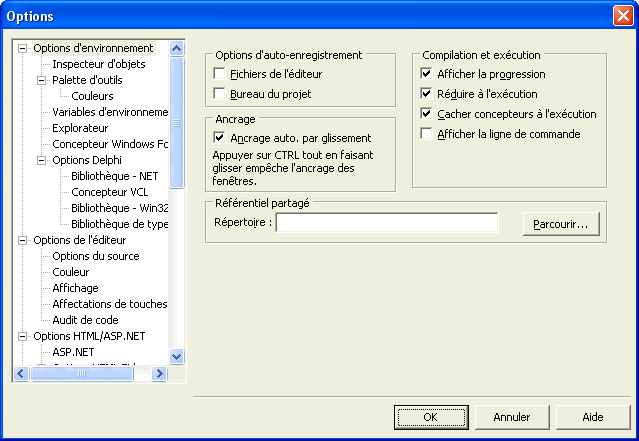Toggle Réduire à l'exécution checkbox
Viewport: 639px width, 441px height.
pyautogui.click(x=427, y=94)
